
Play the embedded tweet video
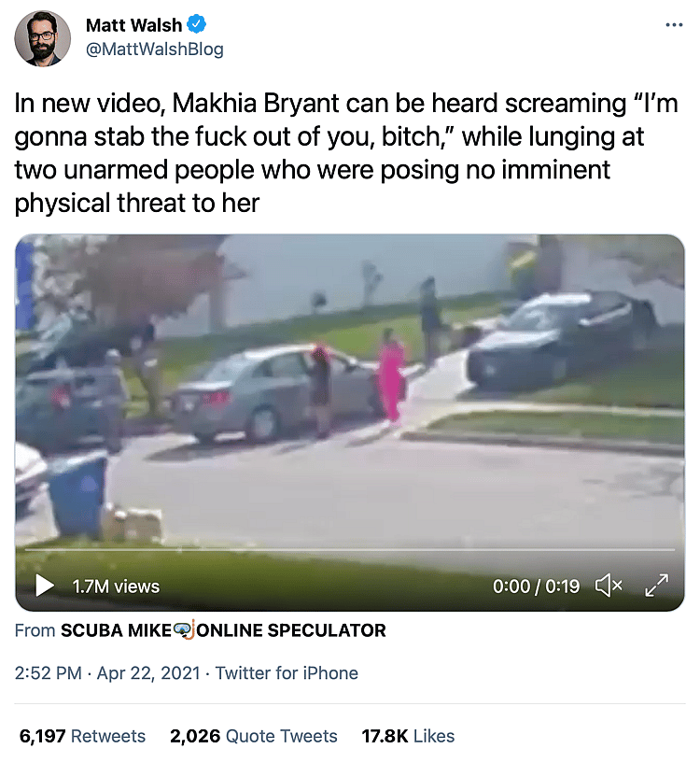tap(45, 586)
